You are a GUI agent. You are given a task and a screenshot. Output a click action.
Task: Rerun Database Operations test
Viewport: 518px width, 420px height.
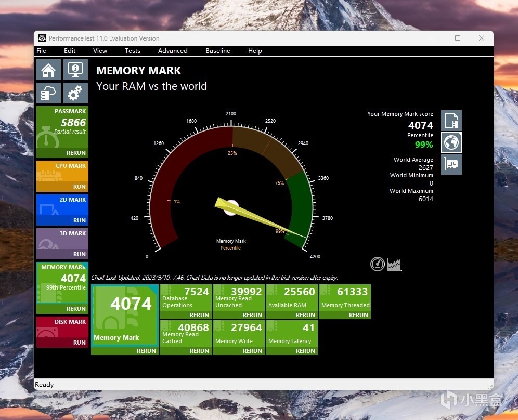tap(199, 315)
